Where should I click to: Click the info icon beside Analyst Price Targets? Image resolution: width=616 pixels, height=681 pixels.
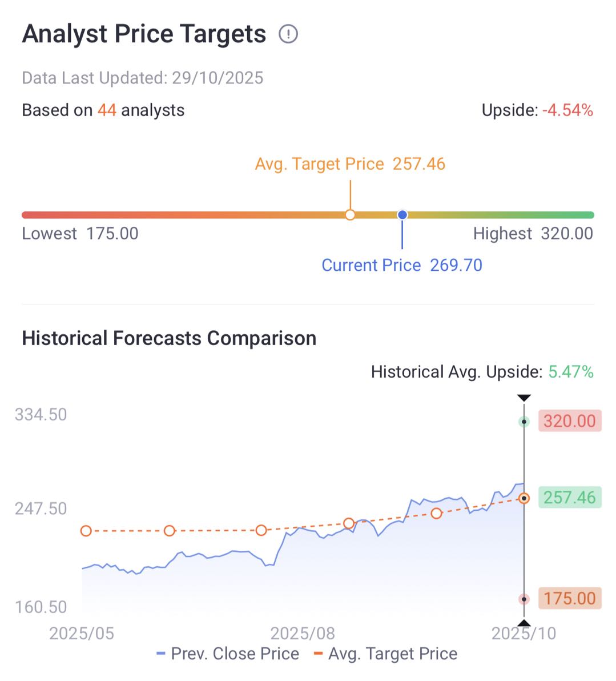pos(288,34)
